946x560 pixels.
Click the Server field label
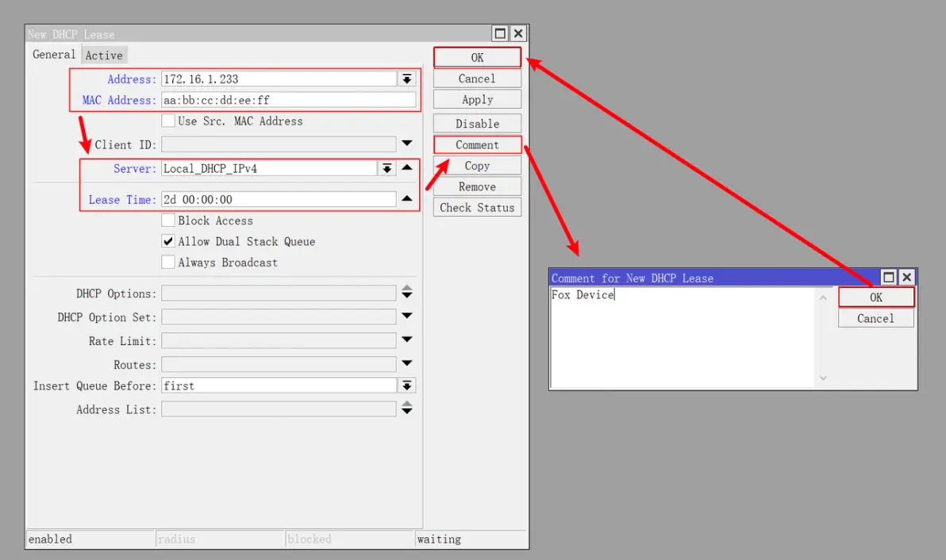(x=135, y=169)
